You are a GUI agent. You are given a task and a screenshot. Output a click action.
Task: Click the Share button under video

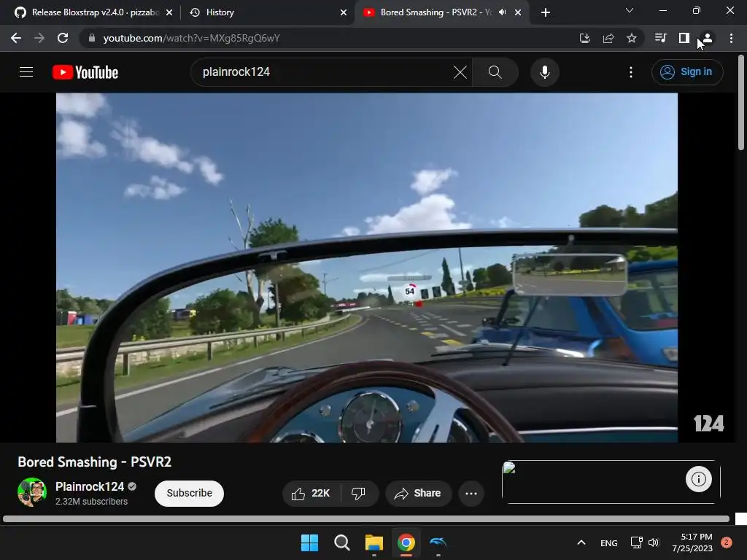click(418, 494)
